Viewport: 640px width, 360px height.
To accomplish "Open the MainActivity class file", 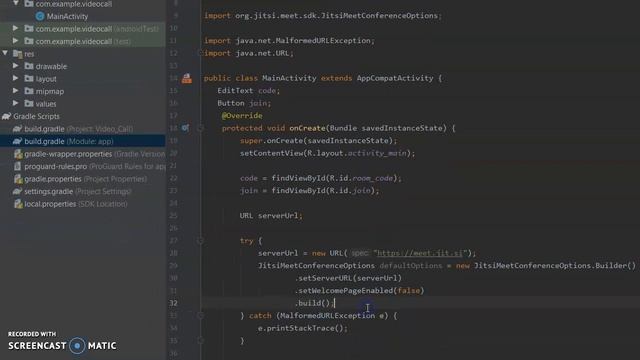I will 67,16.
